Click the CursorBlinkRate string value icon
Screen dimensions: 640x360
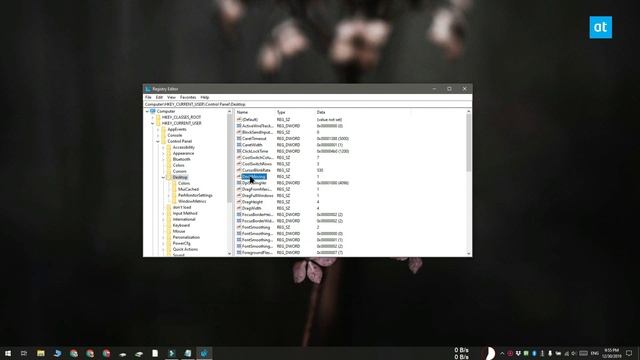click(239, 170)
